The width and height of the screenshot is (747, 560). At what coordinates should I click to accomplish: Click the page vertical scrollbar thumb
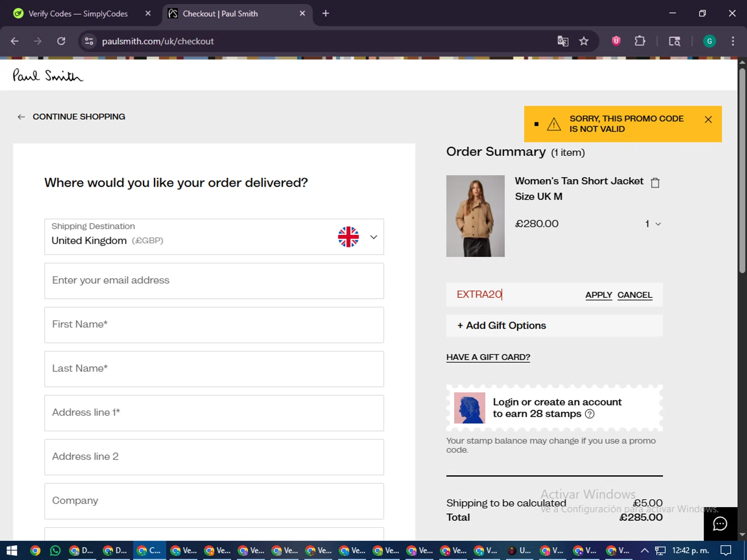tap(742, 171)
